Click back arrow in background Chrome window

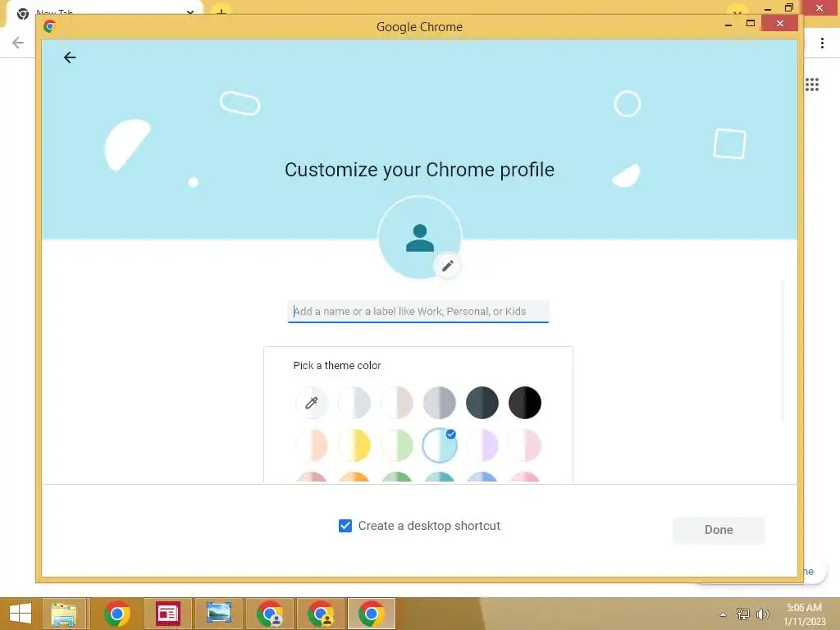click(18, 43)
